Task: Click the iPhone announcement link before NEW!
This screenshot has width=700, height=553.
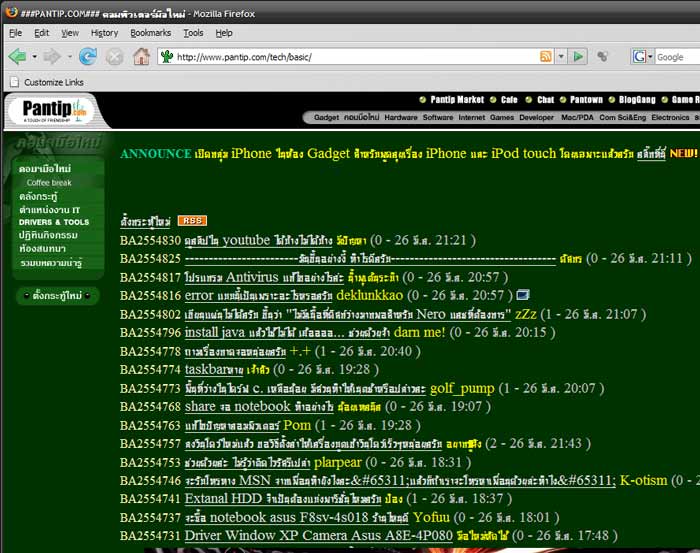Action: 651,154
